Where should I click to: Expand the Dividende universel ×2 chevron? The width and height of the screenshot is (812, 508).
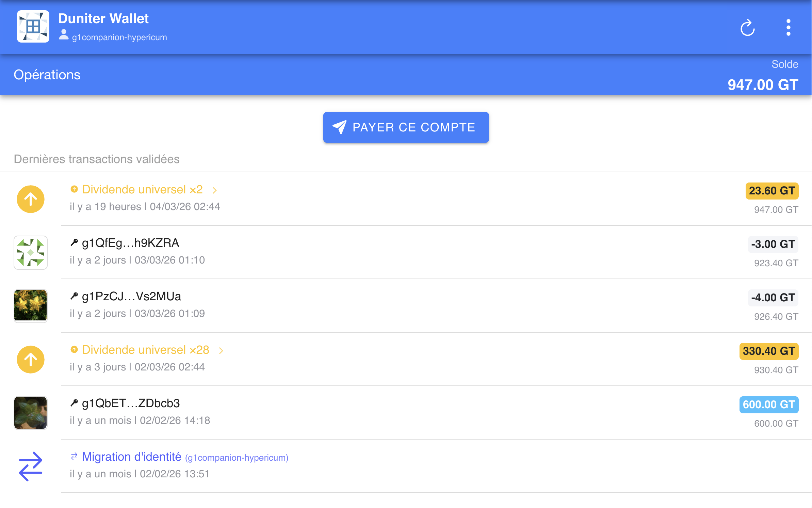215,190
